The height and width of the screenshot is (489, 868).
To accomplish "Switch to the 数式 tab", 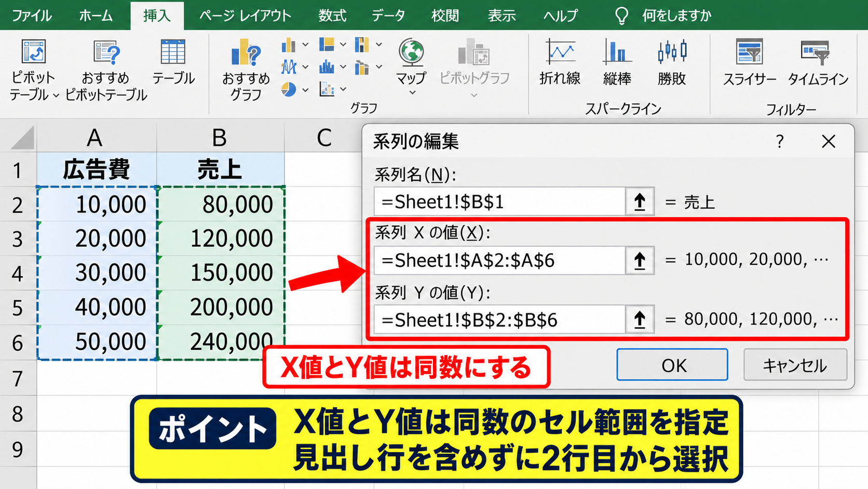I will coord(332,16).
